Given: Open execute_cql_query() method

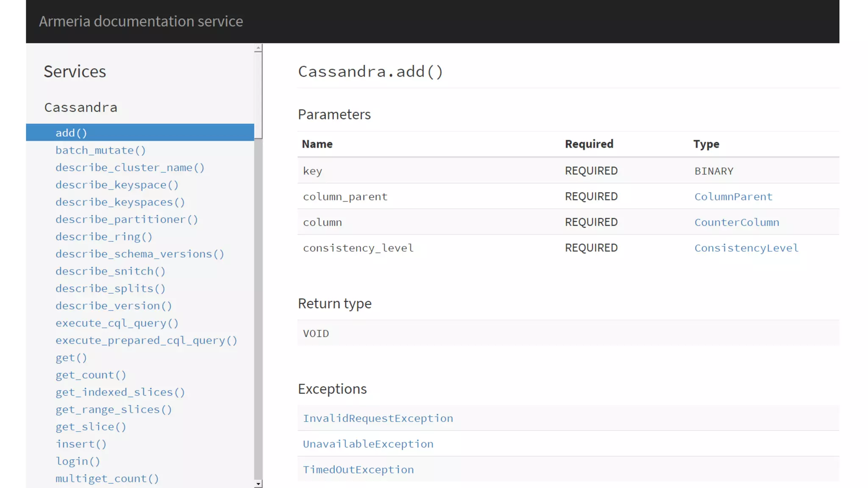Looking at the screenshot, I should click(117, 323).
